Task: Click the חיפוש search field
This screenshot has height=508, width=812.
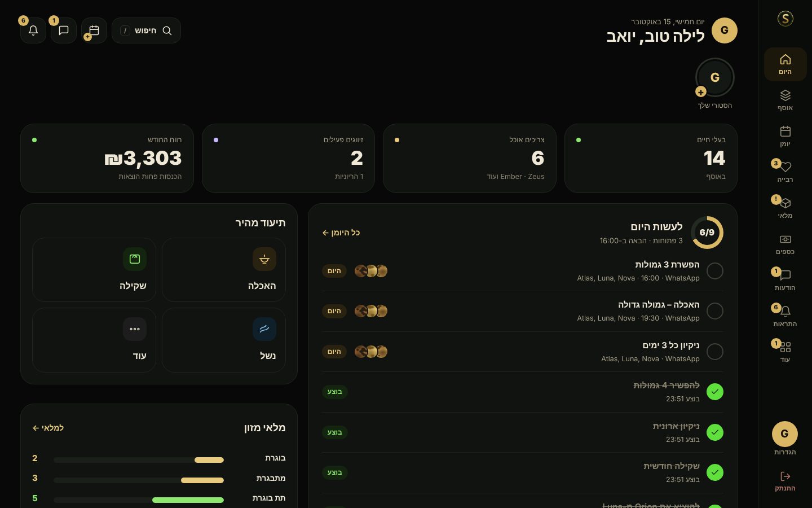Action: pyautogui.click(x=146, y=30)
